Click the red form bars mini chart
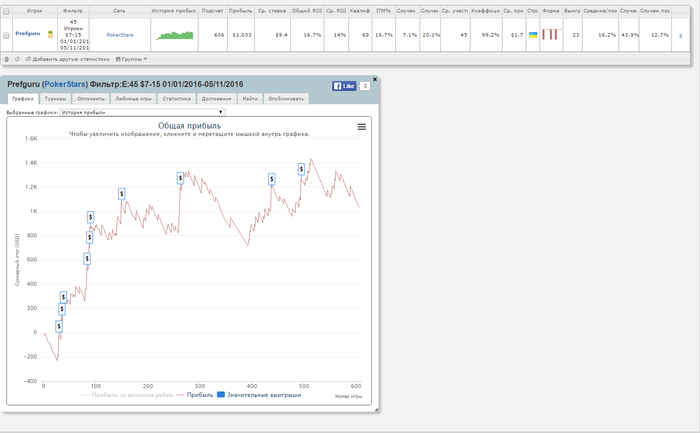 click(x=551, y=34)
